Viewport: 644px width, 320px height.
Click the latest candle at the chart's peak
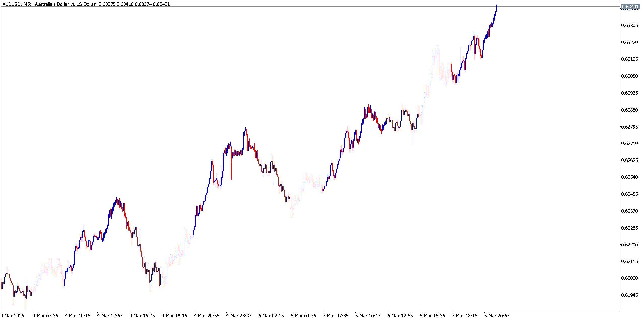[496, 9]
